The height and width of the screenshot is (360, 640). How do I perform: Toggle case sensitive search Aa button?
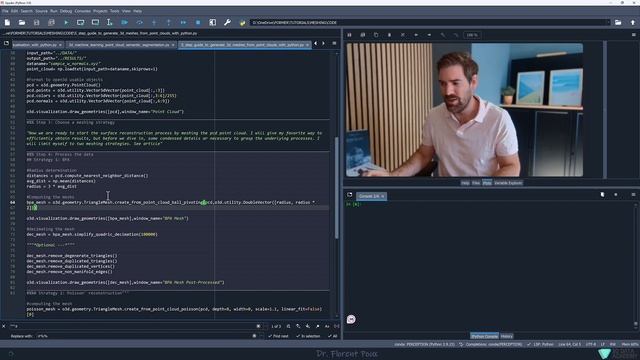[x=327, y=326]
